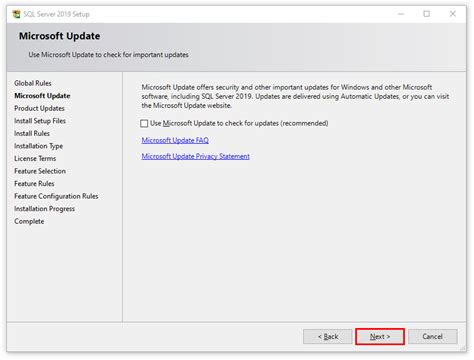Image resolution: width=474 pixels, height=360 pixels.
Task: Select Microsoft Update step in sidebar
Action: [42, 96]
